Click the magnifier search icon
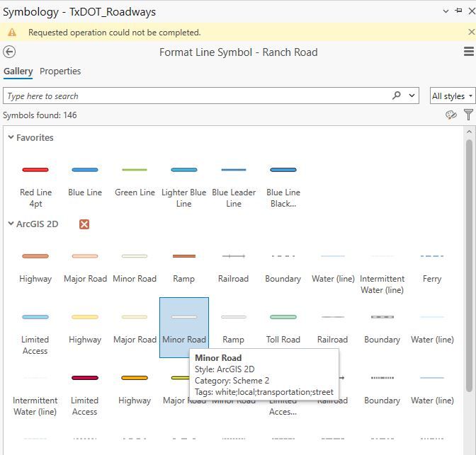476x455 pixels. click(397, 96)
